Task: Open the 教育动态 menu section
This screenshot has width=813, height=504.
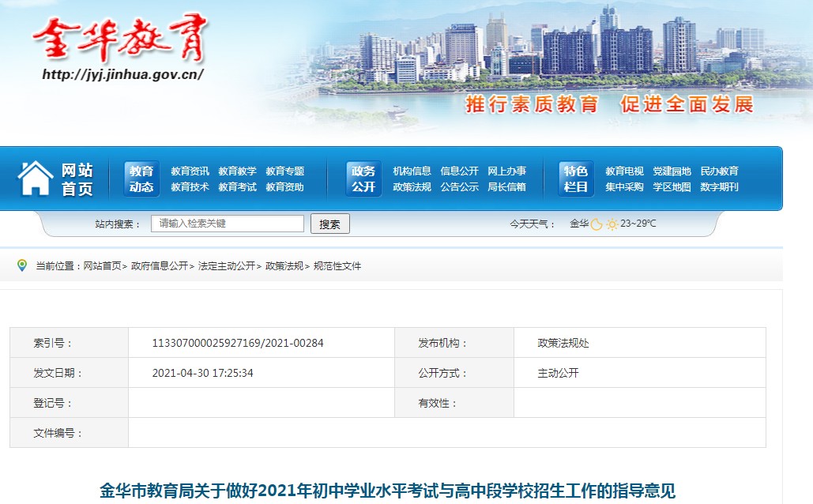Action: pos(141,179)
